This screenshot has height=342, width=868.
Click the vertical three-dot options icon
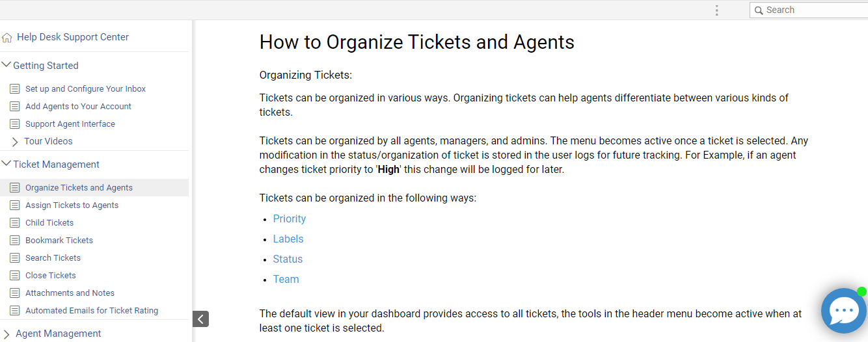click(x=716, y=10)
